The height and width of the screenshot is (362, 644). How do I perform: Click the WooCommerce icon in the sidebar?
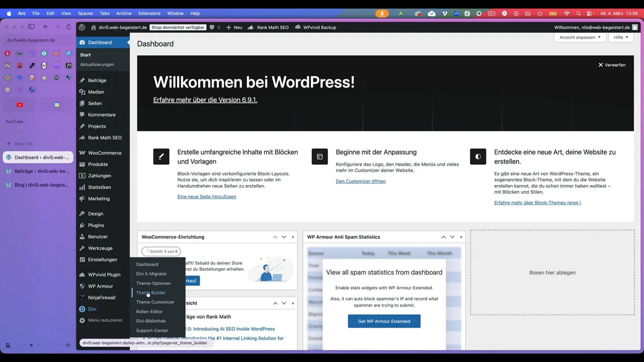84,153
